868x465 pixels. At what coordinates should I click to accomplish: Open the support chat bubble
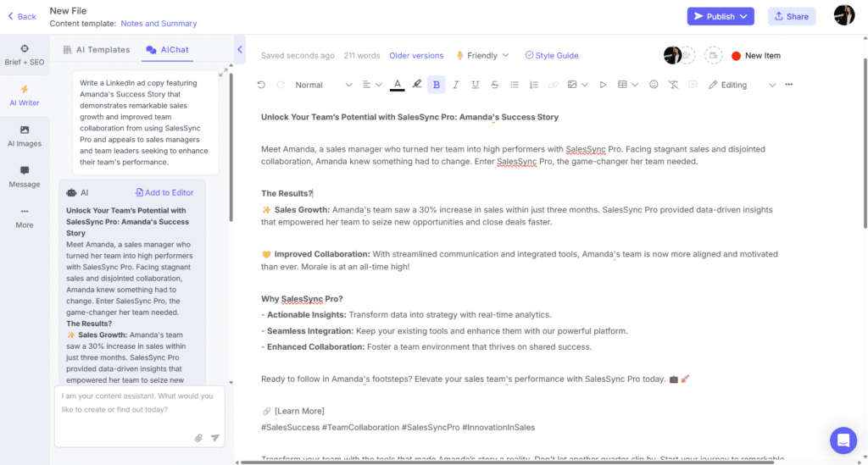point(843,440)
